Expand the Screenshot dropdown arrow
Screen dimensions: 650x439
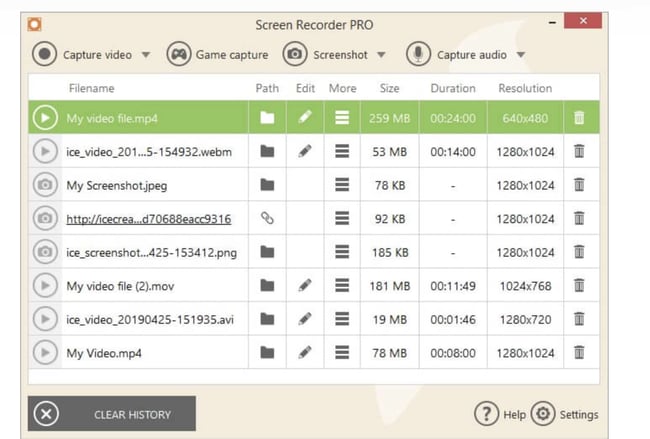[381, 55]
